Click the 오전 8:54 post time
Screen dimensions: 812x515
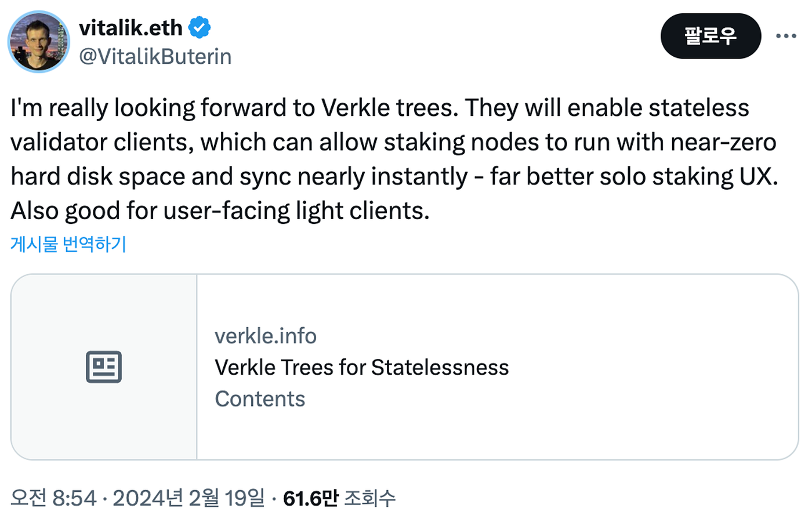click(x=53, y=498)
